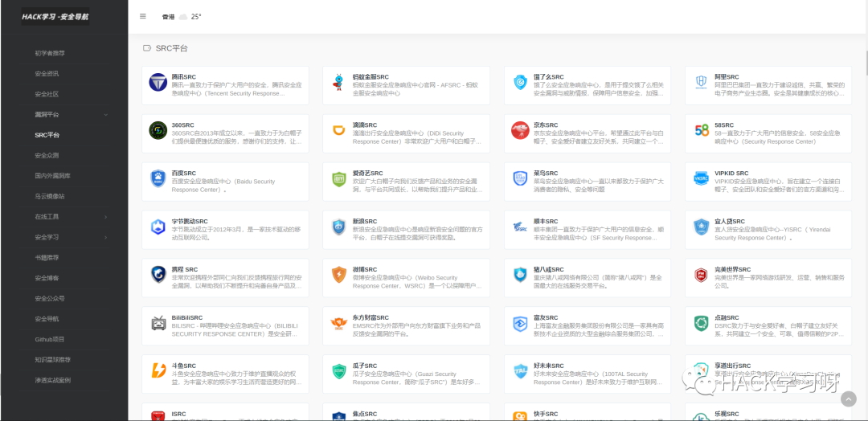Click the HACK学习-安全导航 site logo

coord(55,17)
